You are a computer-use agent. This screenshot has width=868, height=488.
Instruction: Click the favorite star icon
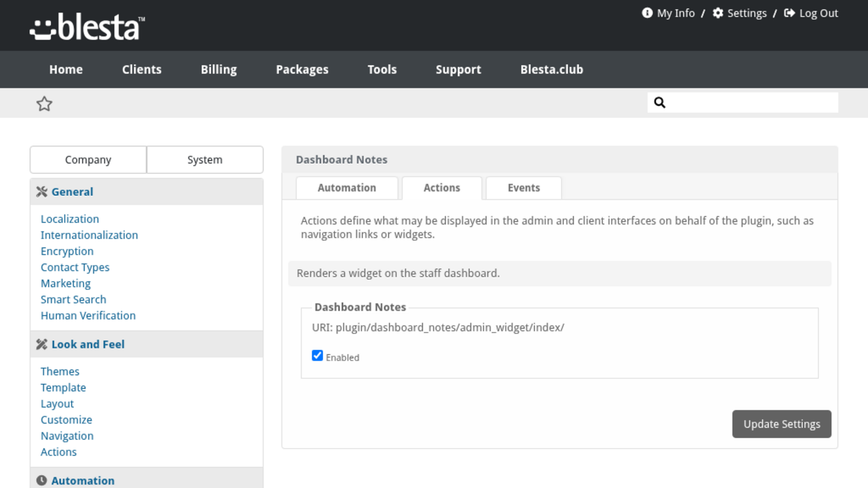pos(44,103)
